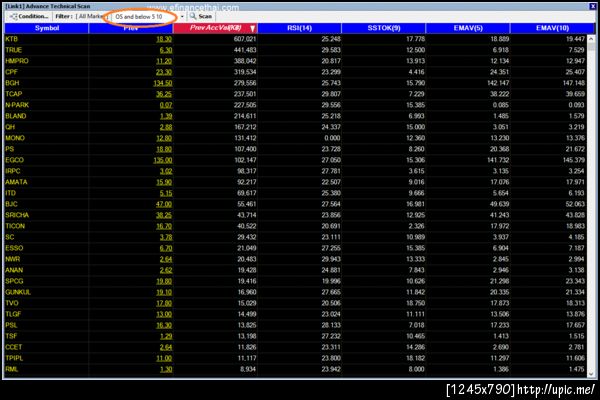Select the TICON symbol

[x=15, y=226]
